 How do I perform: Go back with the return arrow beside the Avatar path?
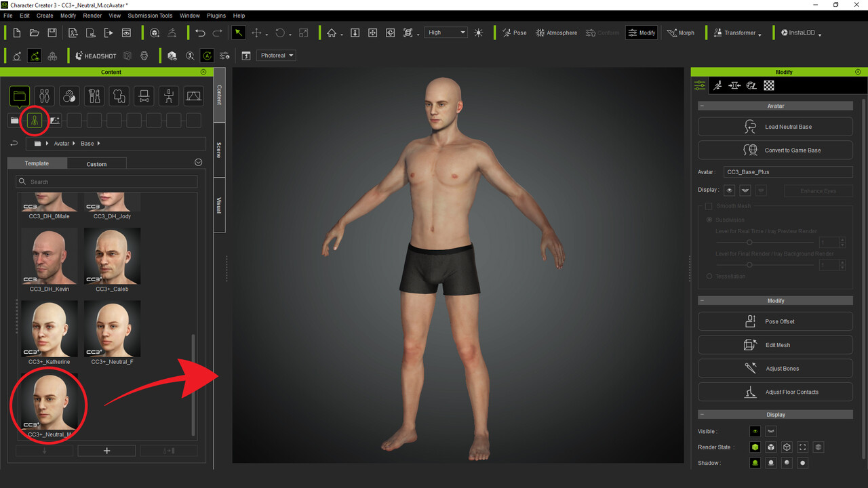[14, 144]
